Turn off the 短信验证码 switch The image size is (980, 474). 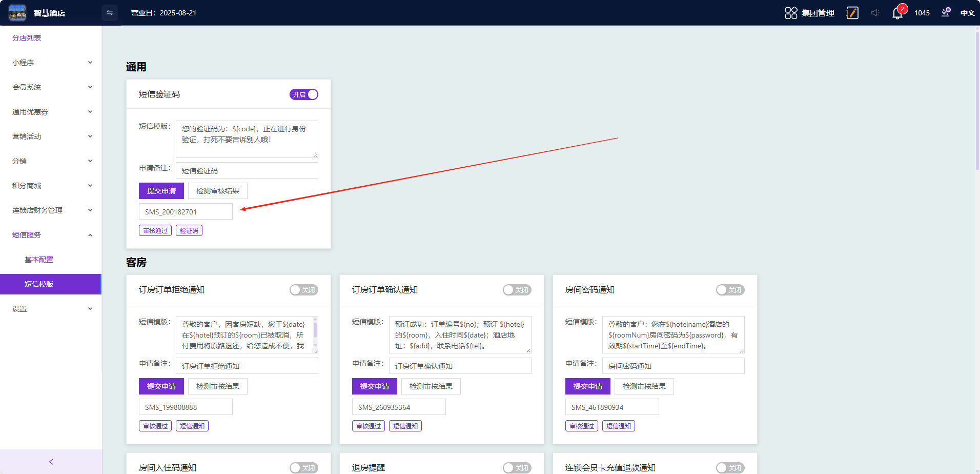coord(304,94)
